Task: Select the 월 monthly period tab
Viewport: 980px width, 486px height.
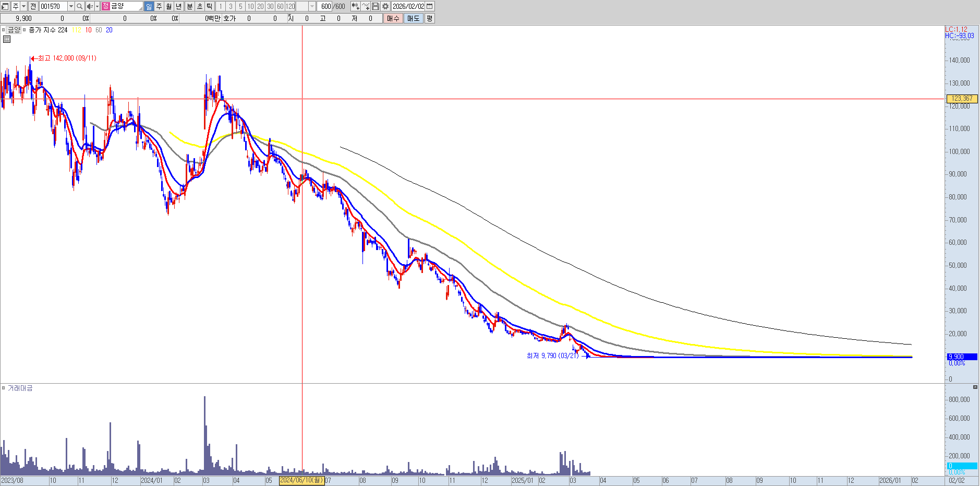Action: click(x=168, y=6)
